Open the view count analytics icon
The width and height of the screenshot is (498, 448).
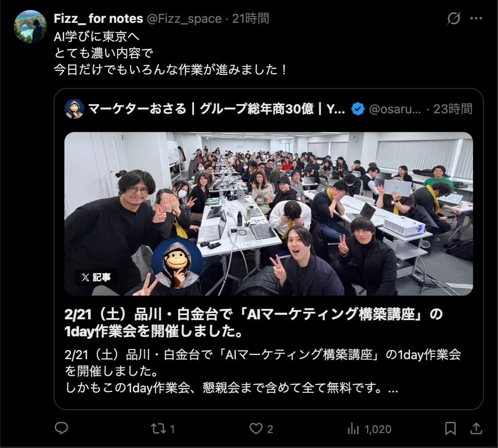(x=353, y=428)
